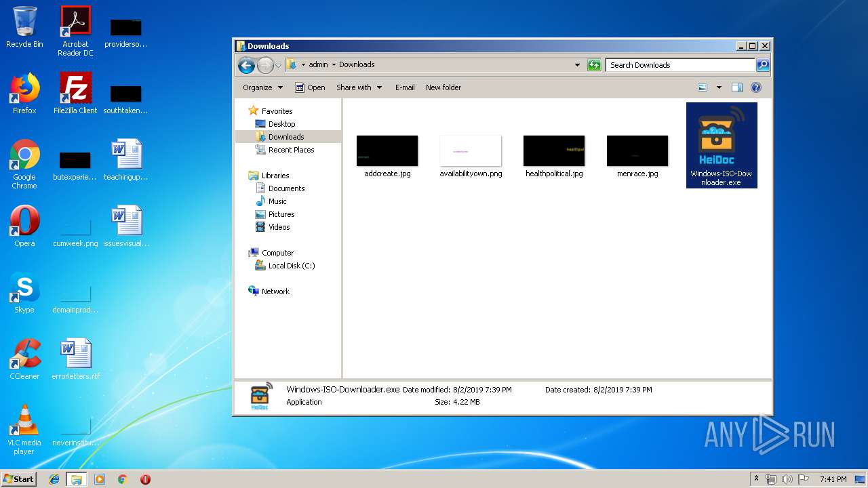Click the Explorer Back arrow button
The height and width of the screenshot is (488, 868).
click(247, 65)
